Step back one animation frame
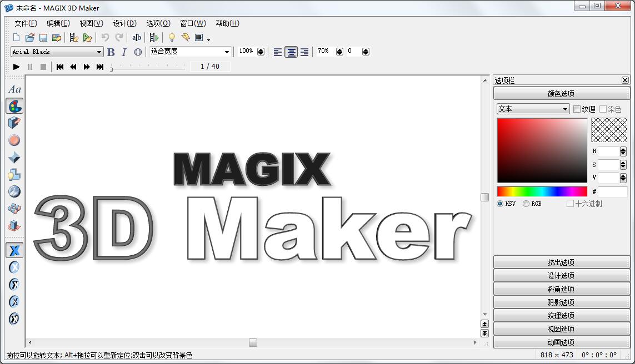635x364 pixels. 73,67
